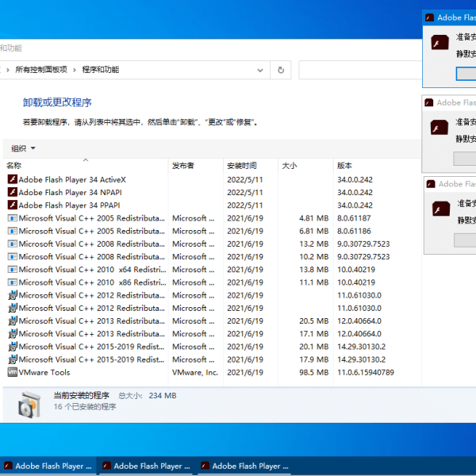Image resolution: width=476 pixels, height=476 pixels.
Task: Click the 13.8 MB size cell
Action: coord(314,269)
